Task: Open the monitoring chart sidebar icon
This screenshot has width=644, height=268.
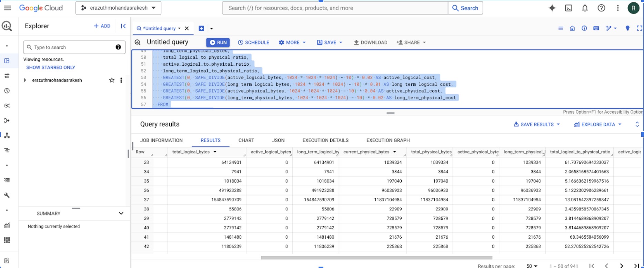Action: 7,225
